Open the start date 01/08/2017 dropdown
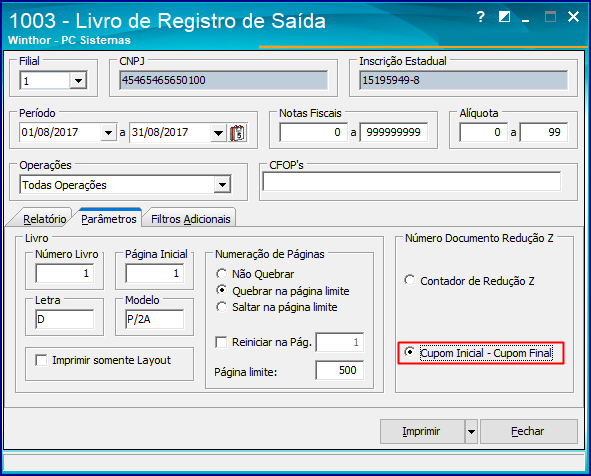The width and height of the screenshot is (591, 476). [109, 133]
